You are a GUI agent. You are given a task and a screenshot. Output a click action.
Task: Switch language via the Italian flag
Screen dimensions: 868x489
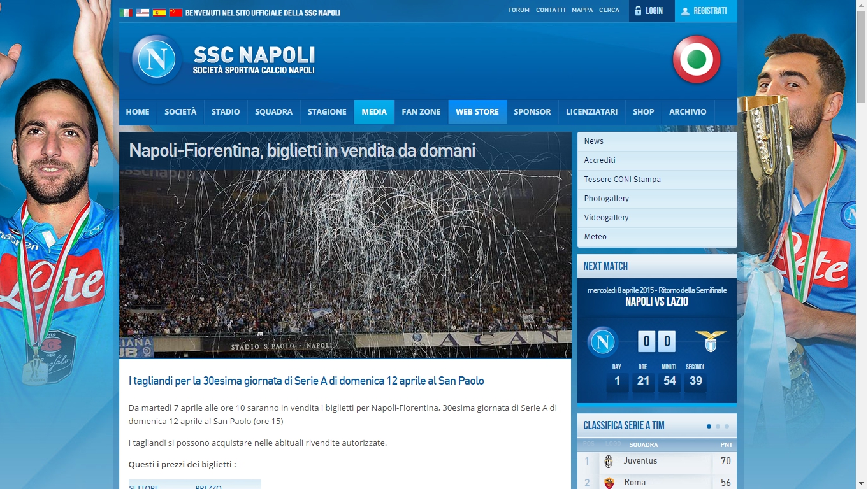pyautogui.click(x=126, y=13)
